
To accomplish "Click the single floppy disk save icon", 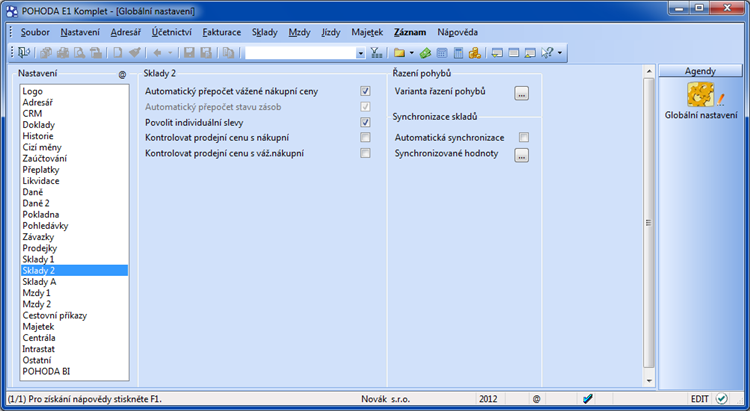I will pos(189,53).
